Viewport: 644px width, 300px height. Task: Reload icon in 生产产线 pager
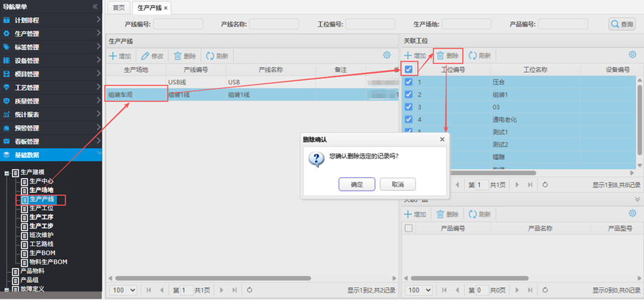tap(250, 290)
